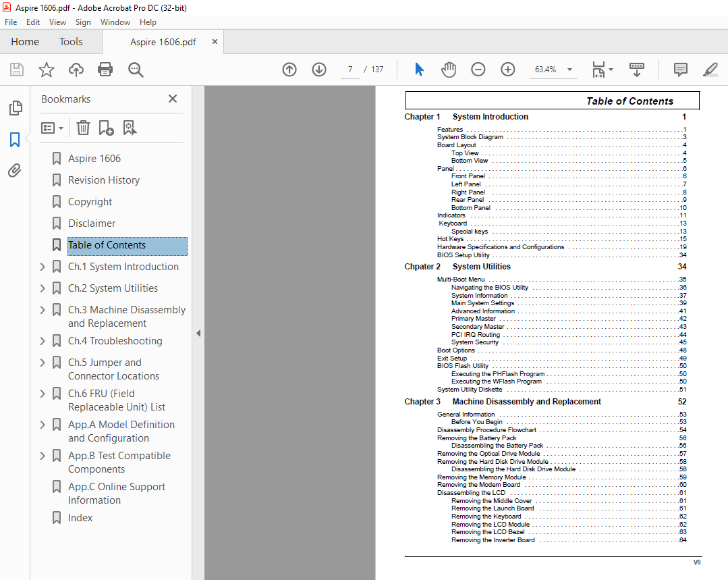This screenshot has width=728, height=580.
Task: Click the upload to cloud icon
Action: click(76, 70)
